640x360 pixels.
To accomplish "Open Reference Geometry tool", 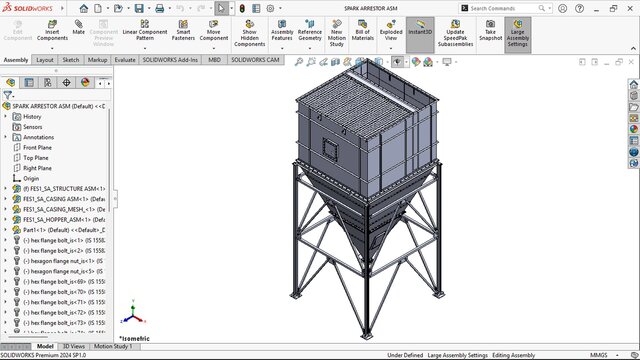I will pyautogui.click(x=310, y=31).
